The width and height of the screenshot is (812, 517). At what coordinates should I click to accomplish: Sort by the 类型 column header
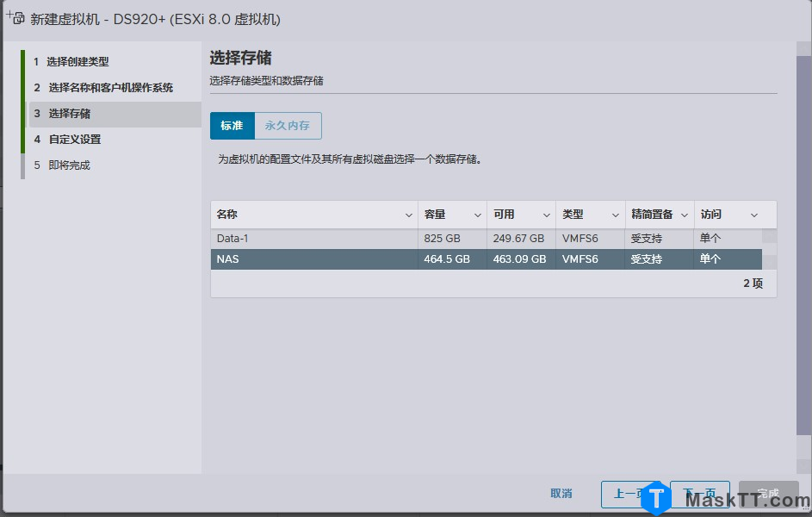pyautogui.click(x=573, y=215)
